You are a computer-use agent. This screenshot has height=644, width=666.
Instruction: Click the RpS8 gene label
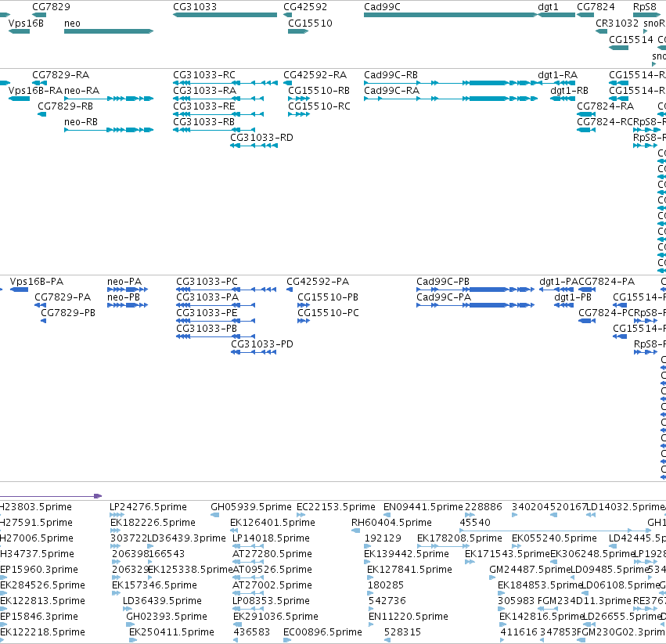tap(644, 7)
